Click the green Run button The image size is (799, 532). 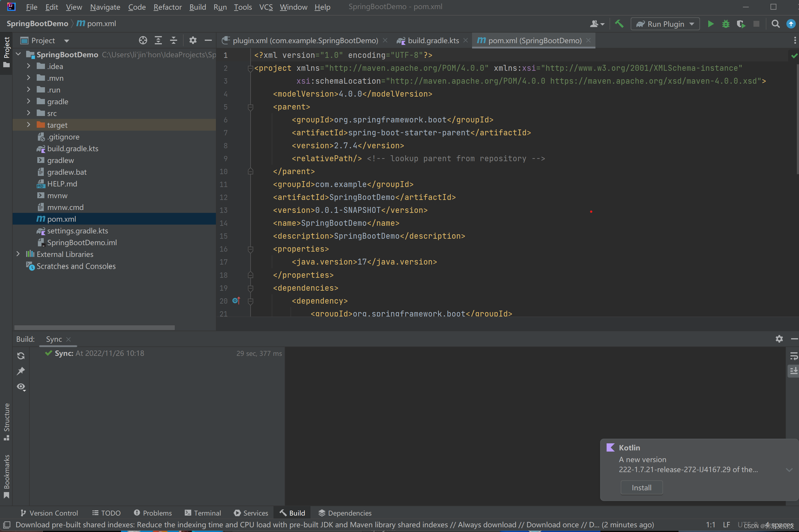(710, 24)
